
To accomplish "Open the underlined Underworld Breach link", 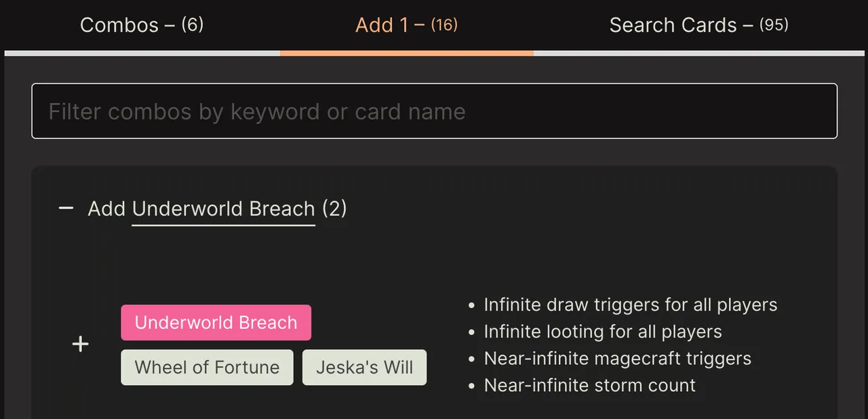I will (x=224, y=209).
